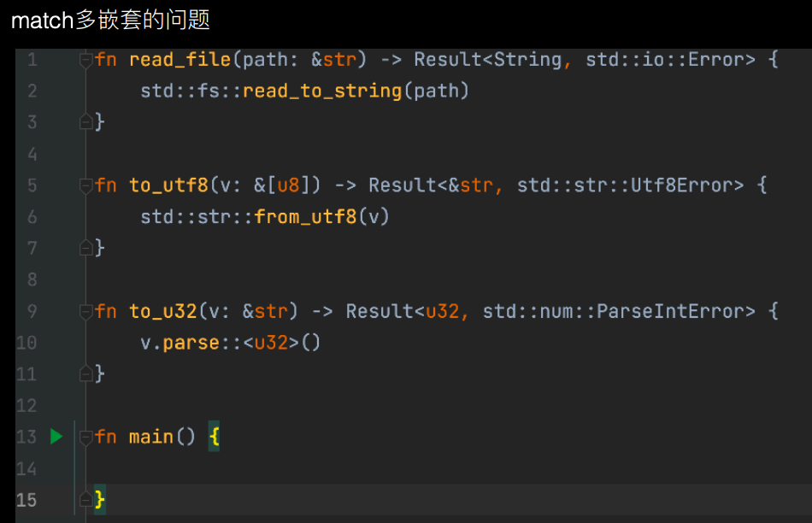
Task: Click the fold end marker on line 7
Action: (x=85, y=248)
